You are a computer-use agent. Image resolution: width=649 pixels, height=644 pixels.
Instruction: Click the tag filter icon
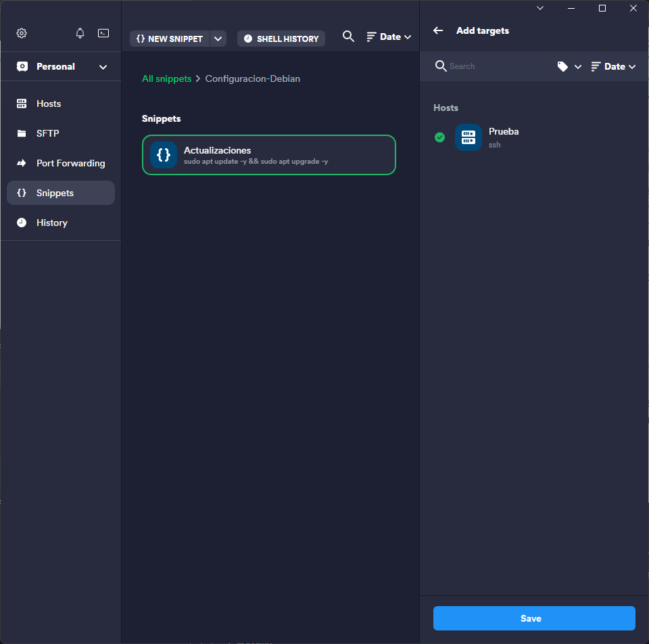(x=563, y=66)
